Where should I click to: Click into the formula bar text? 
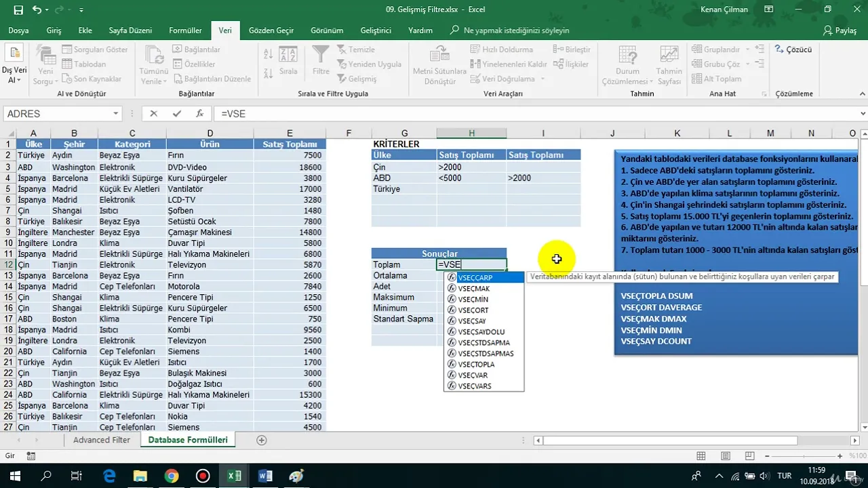(536, 114)
